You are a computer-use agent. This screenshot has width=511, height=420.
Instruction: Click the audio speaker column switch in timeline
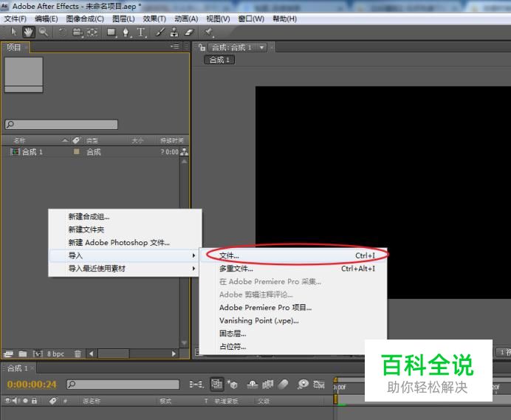(16, 401)
